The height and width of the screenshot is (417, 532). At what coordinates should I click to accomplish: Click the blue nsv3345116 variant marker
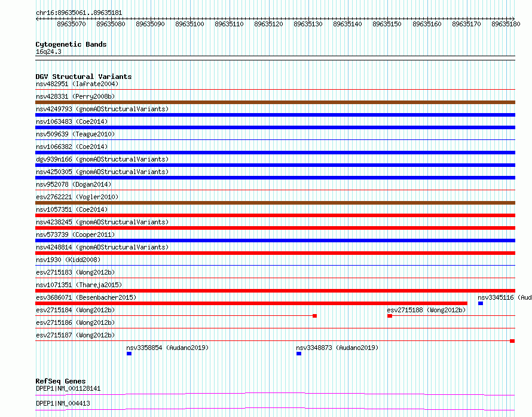pyautogui.click(x=481, y=303)
